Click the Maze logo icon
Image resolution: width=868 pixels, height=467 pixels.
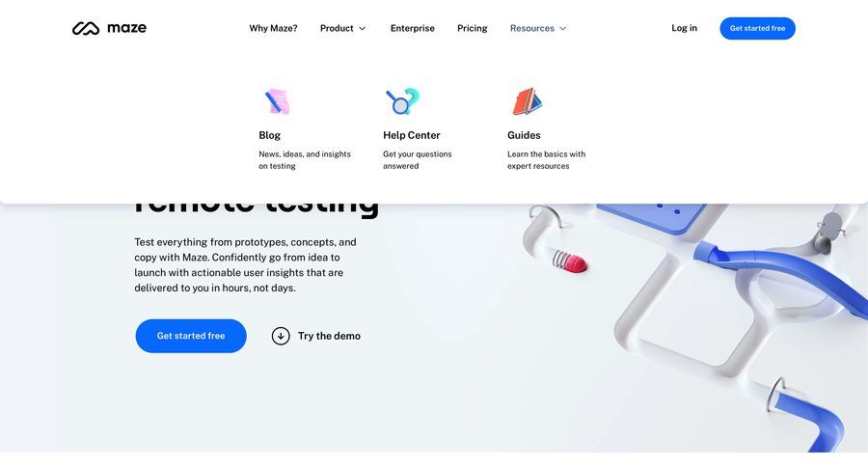pyautogui.click(x=86, y=28)
